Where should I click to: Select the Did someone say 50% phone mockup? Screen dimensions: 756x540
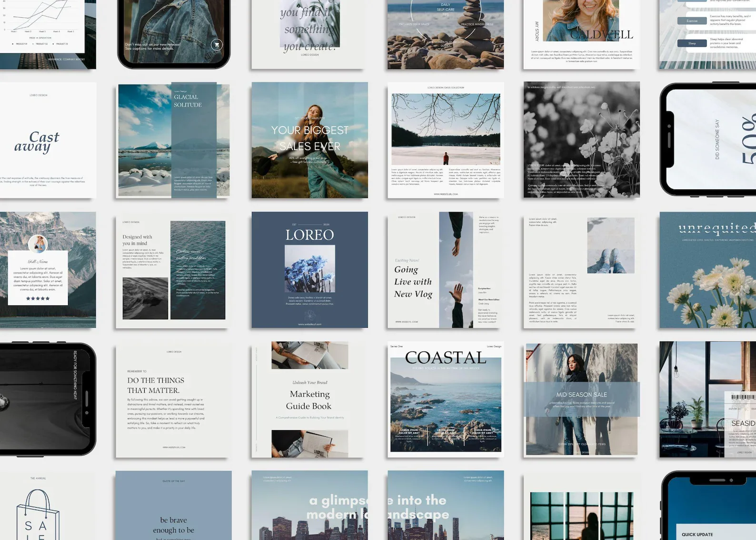[708, 139]
